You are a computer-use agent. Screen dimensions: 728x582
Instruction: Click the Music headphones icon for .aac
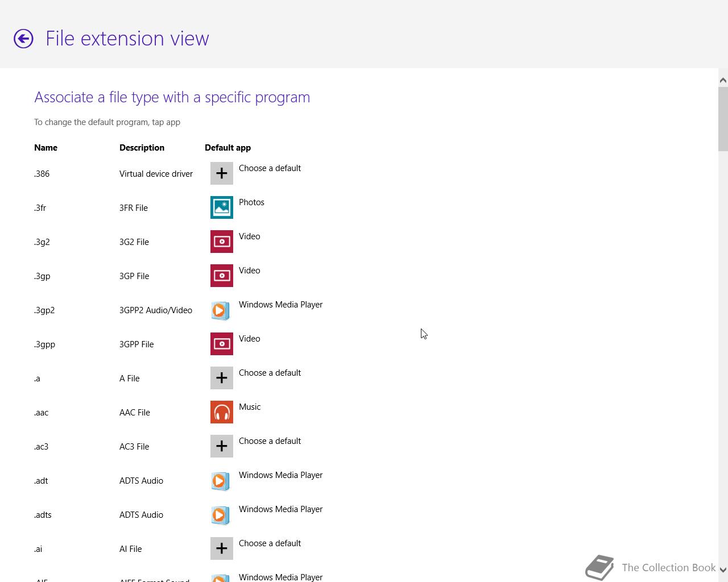tap(222, 412)
